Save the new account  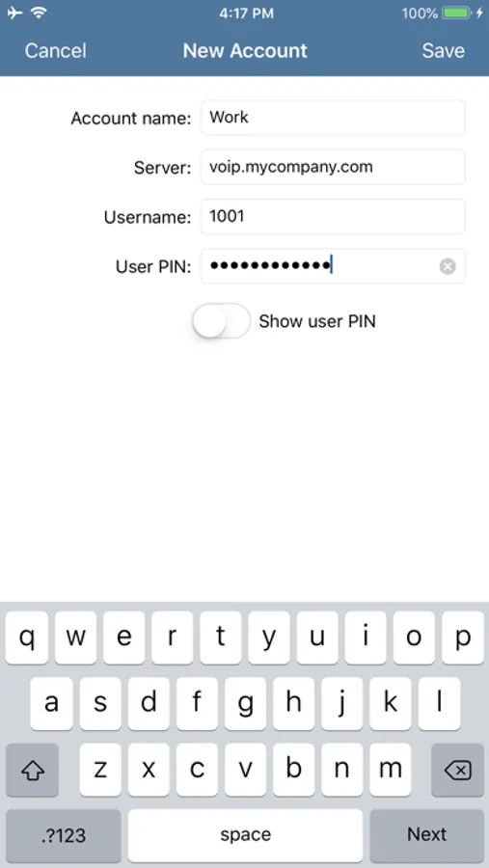[443, 50]
